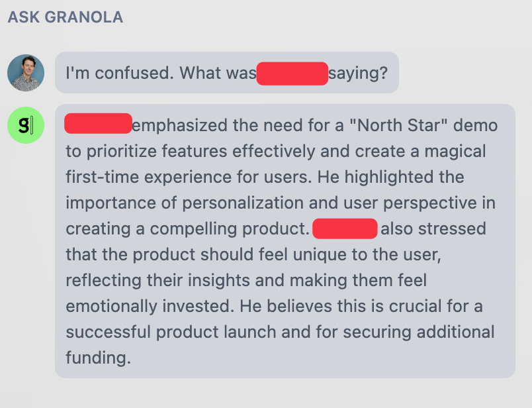The height and width of the screenshot is (408, 532).
Task: Click the redacted name before "also stressed"
Action: (x=345, y=229)
